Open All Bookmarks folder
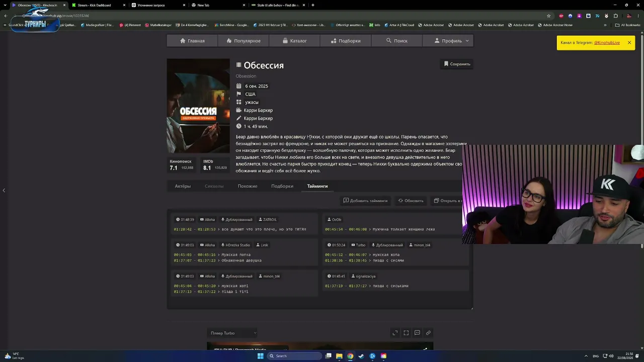 pos(627,25)
